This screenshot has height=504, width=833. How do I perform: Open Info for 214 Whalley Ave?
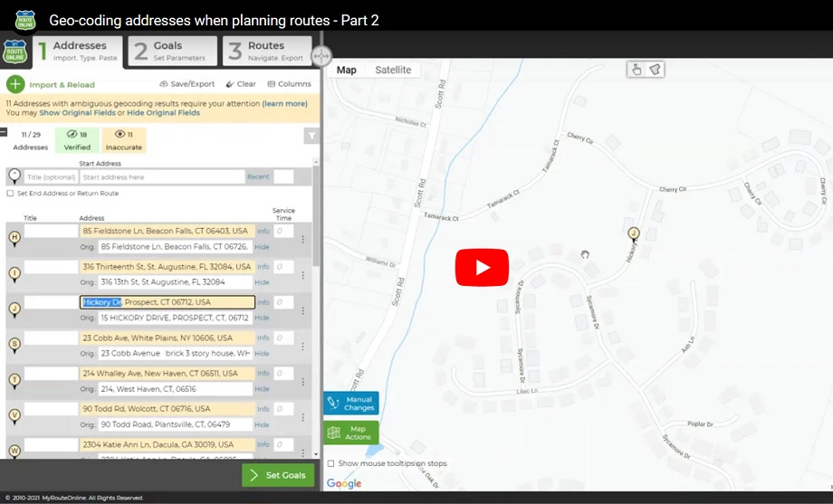(263, 374)
